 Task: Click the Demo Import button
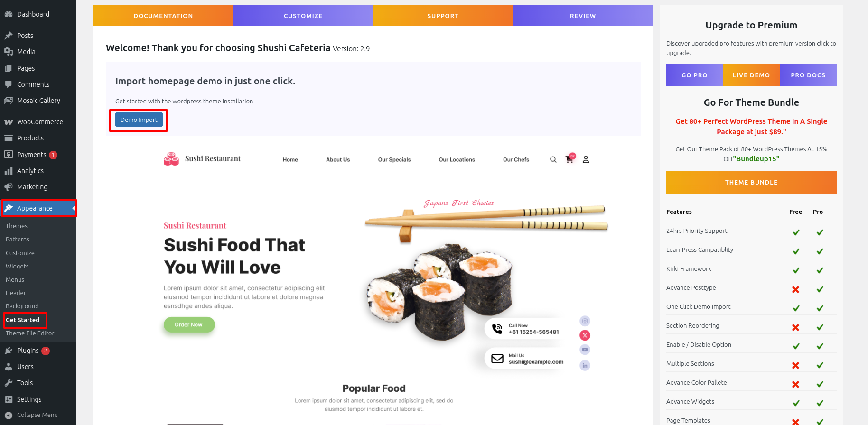pos(139,120)
